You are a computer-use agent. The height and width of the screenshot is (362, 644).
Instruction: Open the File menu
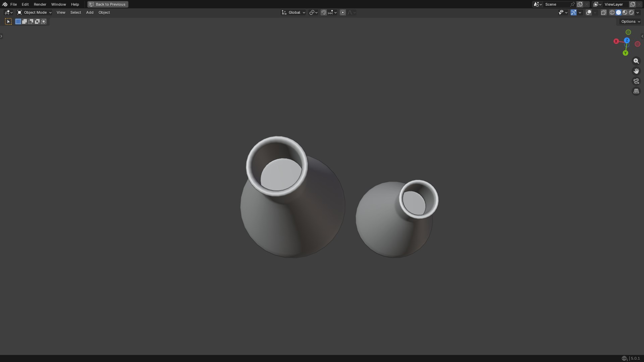[13, 4]
